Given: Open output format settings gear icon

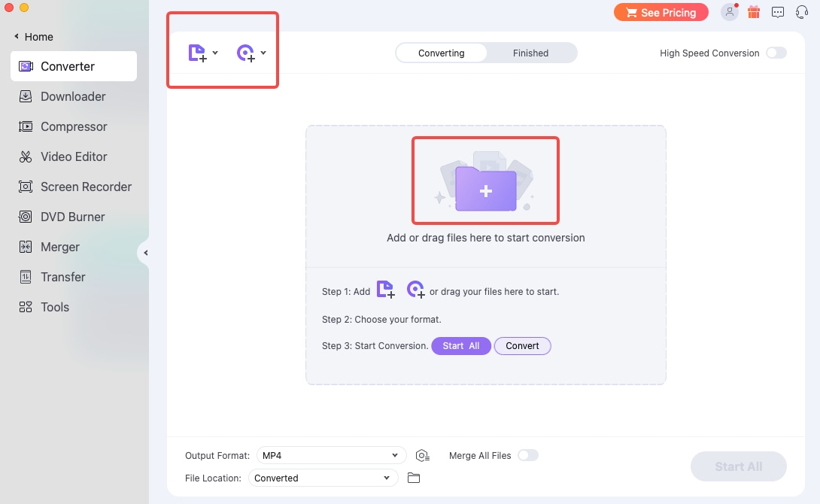Looking at the screenshot, I should pyautogui.click(x=423, y=456).
